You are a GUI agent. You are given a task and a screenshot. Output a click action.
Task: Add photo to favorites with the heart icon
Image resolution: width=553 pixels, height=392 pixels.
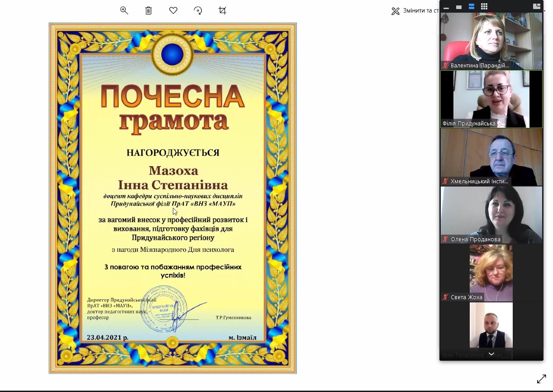173,10
